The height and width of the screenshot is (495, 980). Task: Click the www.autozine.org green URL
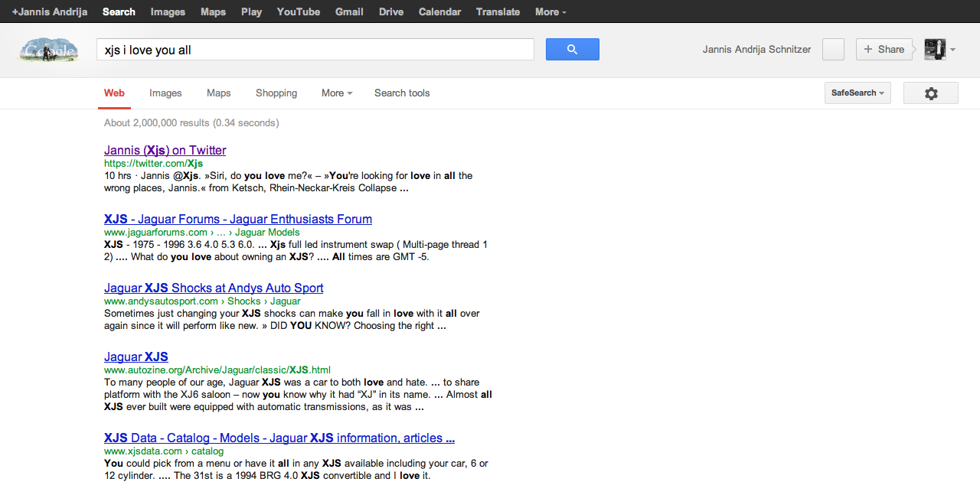tap(217, 370)
